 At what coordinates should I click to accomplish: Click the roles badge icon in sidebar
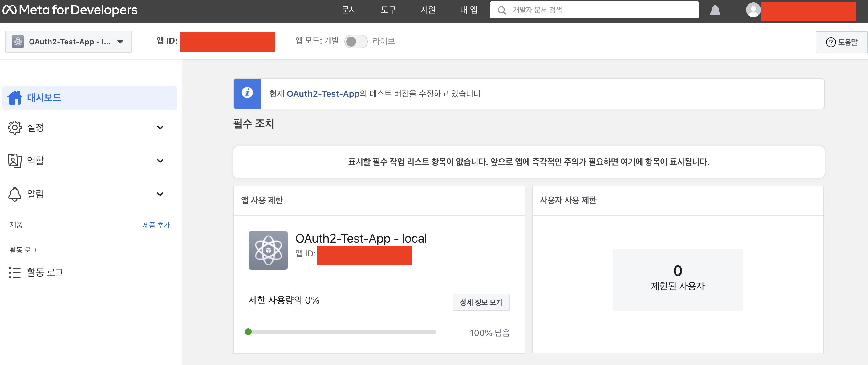pos(15,161)
